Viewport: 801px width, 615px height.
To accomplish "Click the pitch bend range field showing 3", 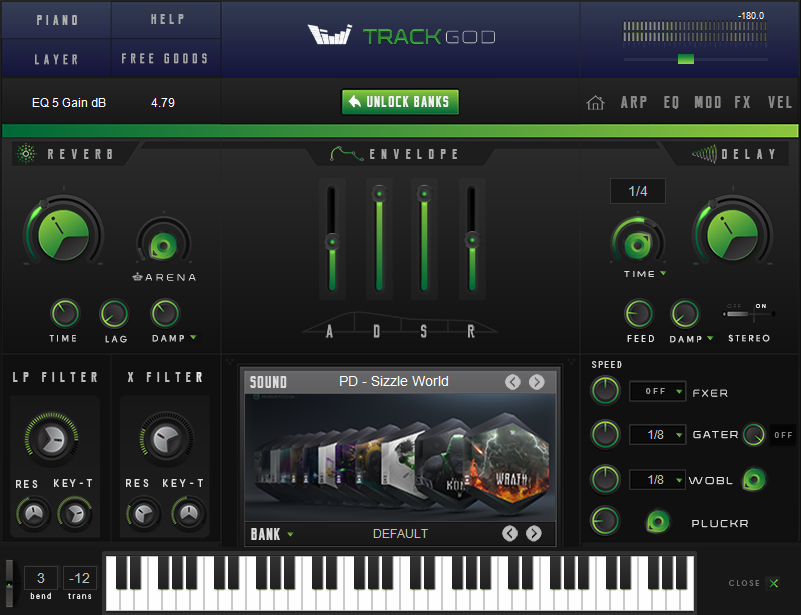I will [x=40, y=578].
